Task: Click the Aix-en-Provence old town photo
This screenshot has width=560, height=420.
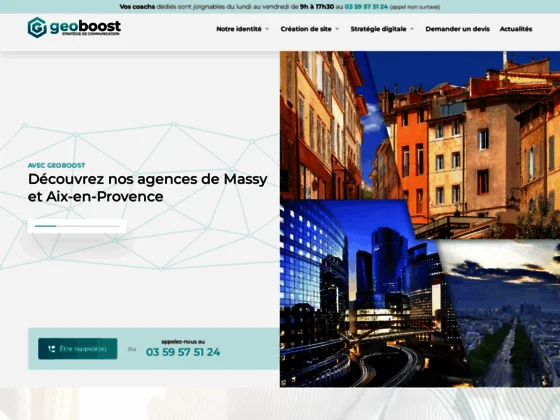Action: click(471, 143)
